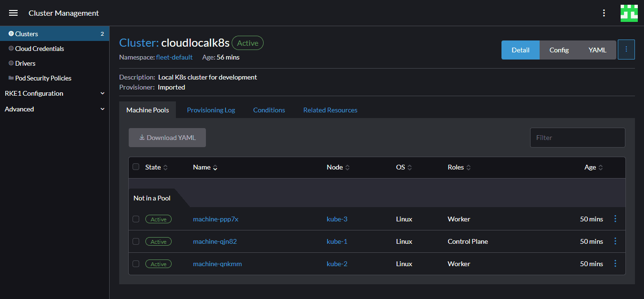Click into the Filter input field
The height and width of the screenshot is (299, 644).
[x=577, y=138]
